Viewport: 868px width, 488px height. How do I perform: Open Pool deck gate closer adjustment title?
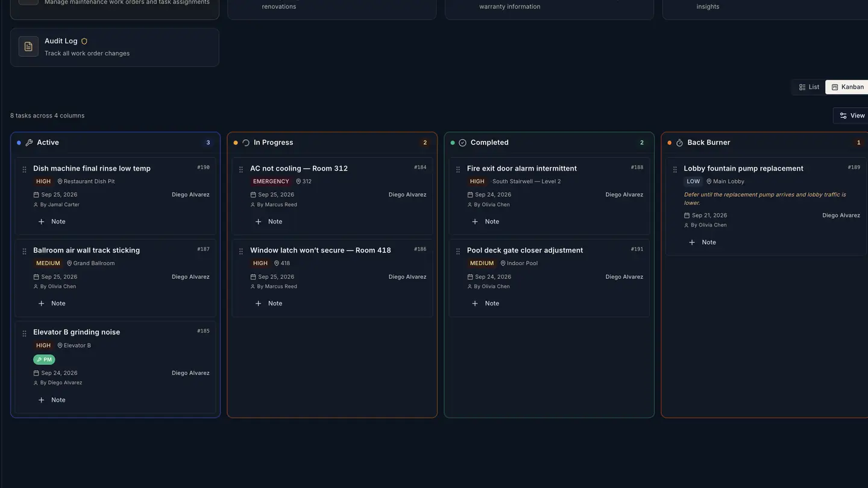[x=525, y=251]
